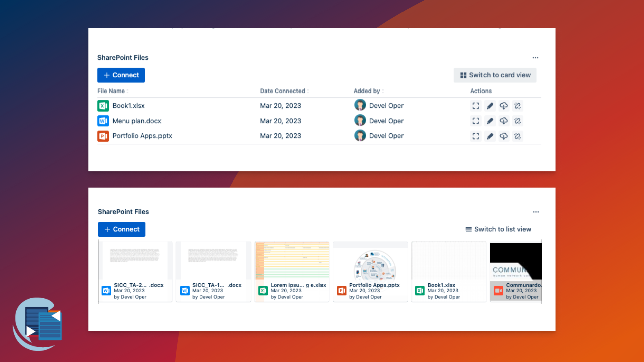Open Menu plan.docx file name link
The height and width of the screenshot is (362, 644).
click(137, 121)
